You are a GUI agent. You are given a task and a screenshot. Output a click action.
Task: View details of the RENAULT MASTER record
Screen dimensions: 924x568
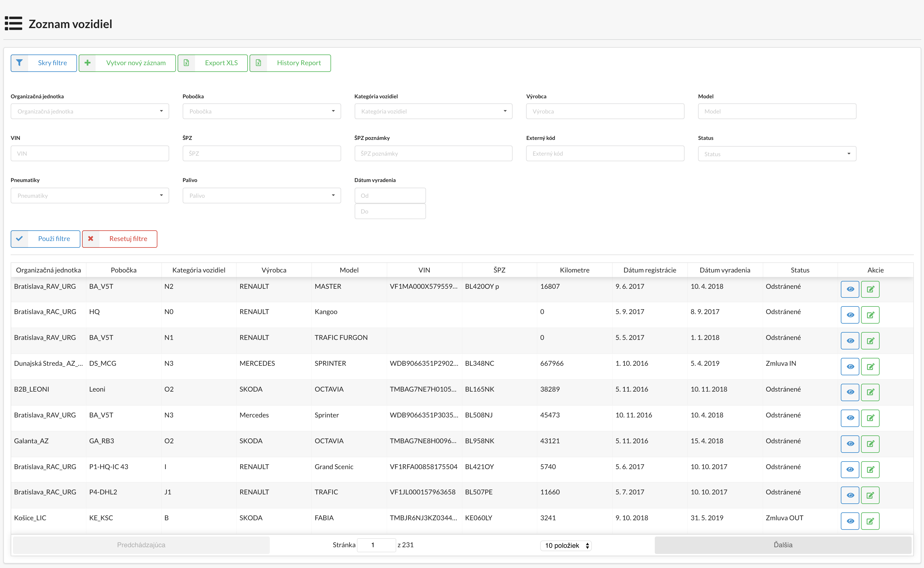click(850, 289)
